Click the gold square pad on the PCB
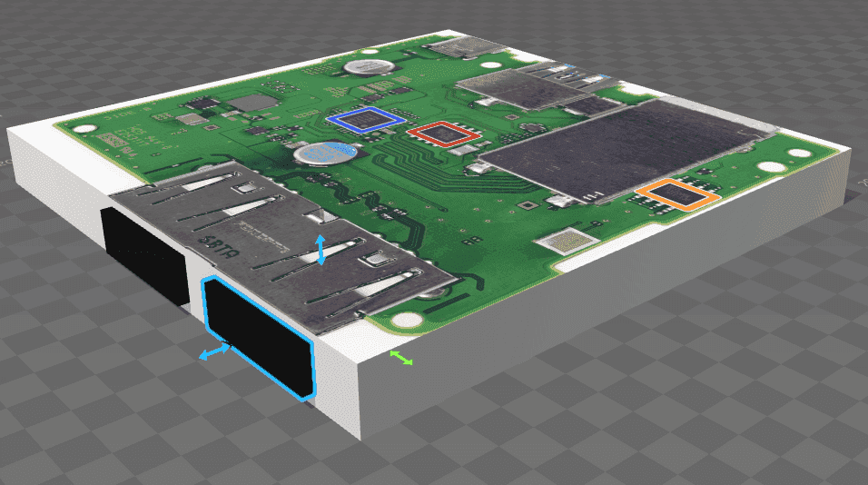Image resolution: width=868 pixels, height=485 pixels. coord(567,241)
